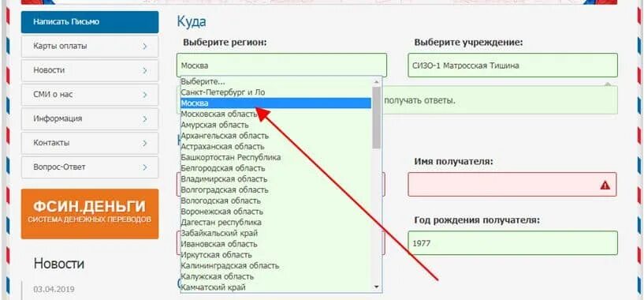Image resolution: width=644 pixels, height=300 pixels.
Task: Choose Калужская область from list
Action: (x=276, y=276)
